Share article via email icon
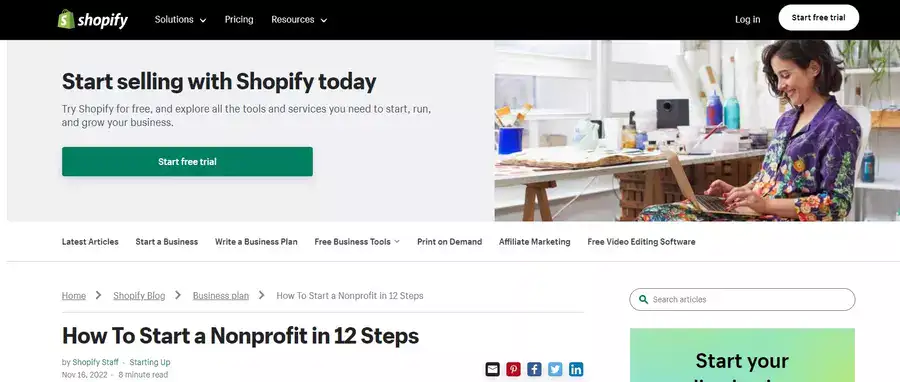900x382 pixels. 492,369
